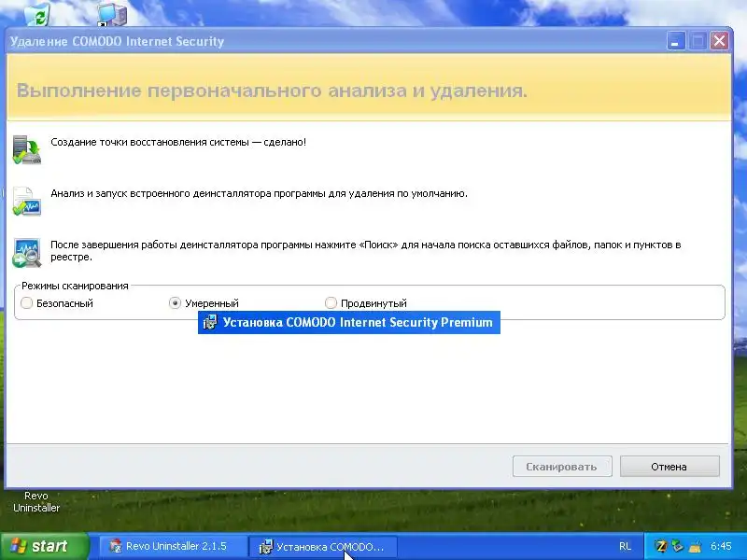Screen dimensions: 747x560
Task: Click the Recycle Bin desktop icon
Action: [x=38, y=14]
